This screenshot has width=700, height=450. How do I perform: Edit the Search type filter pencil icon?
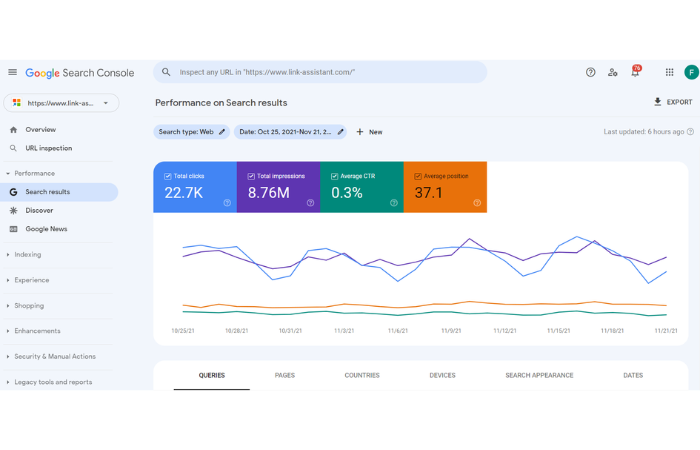tap(222, 132)
